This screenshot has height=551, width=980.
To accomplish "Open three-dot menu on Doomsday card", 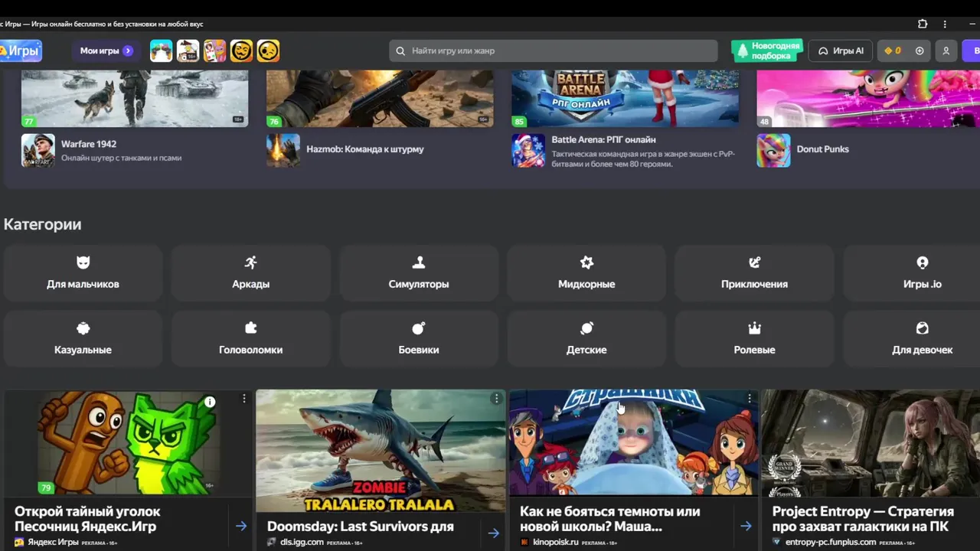I will 496,399.
